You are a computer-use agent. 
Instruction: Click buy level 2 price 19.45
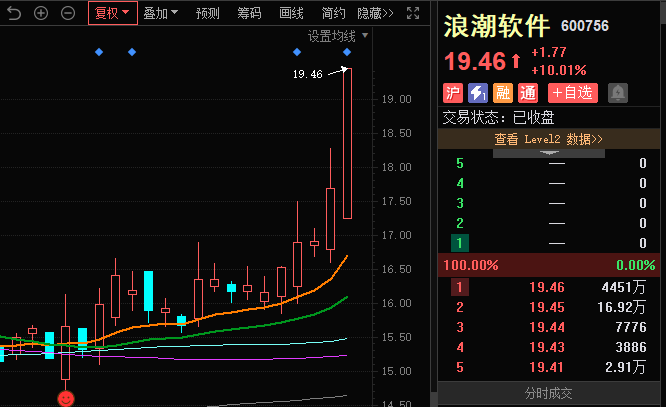click(x=547, y=307)
